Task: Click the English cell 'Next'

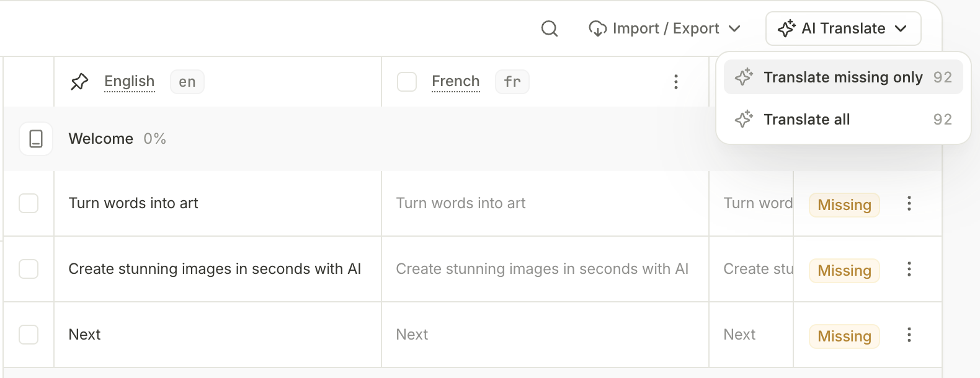Action: tap(218, 335)
